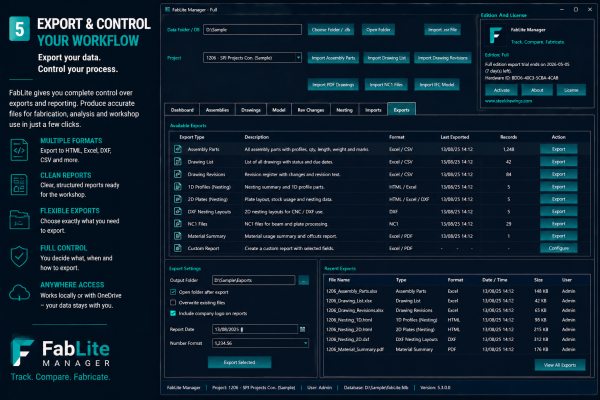
Task: Click Import .xsr File button
Action: click(442, 29)
